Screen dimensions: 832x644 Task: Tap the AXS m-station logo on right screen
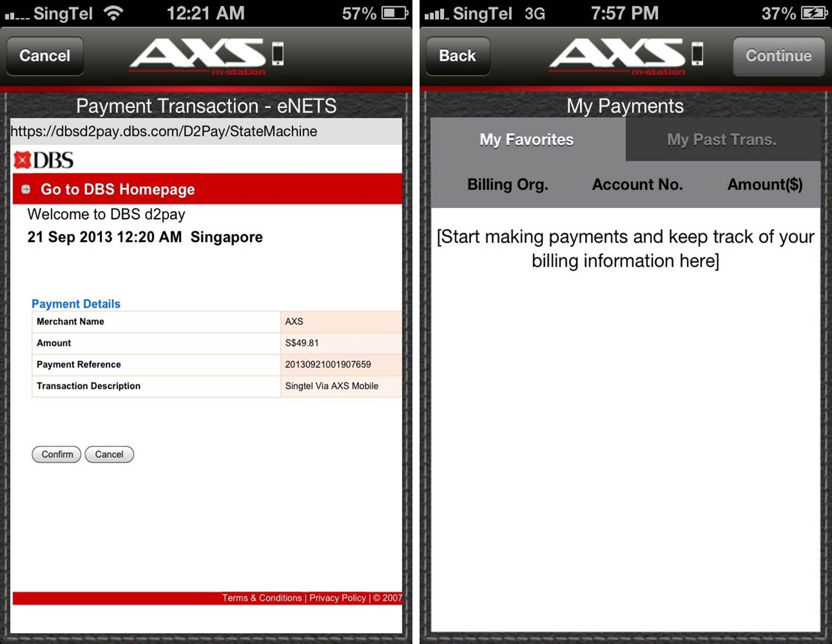click(625, 56)
